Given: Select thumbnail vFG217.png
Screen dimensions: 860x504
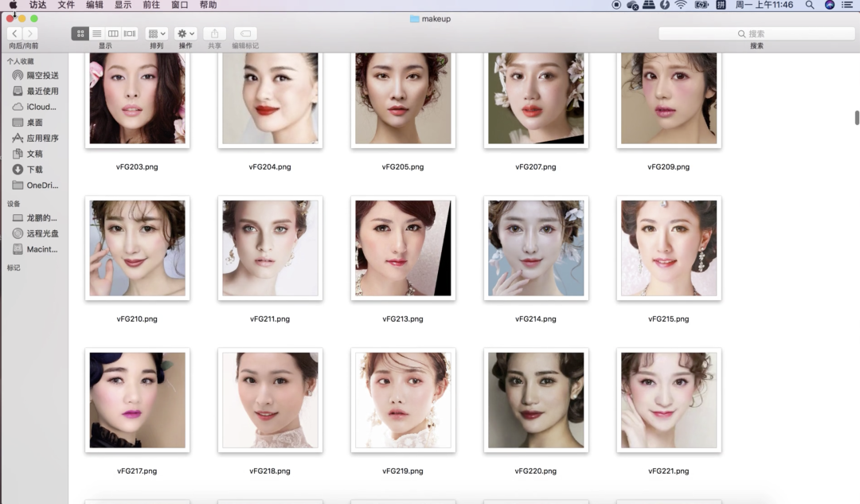Looking at the screenshot, I should click(x=137, y=400).
